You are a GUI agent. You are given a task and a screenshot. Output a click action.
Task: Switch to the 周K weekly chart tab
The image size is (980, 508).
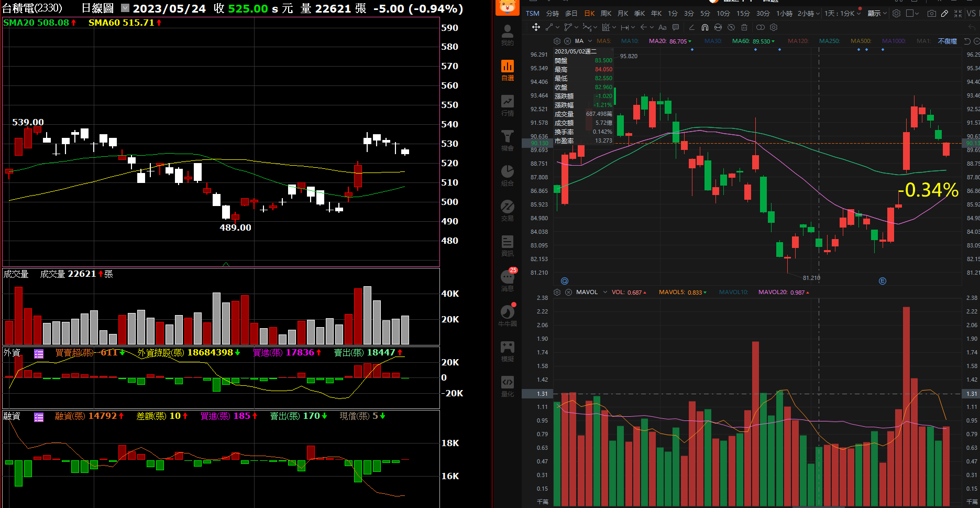pos(606,14)
